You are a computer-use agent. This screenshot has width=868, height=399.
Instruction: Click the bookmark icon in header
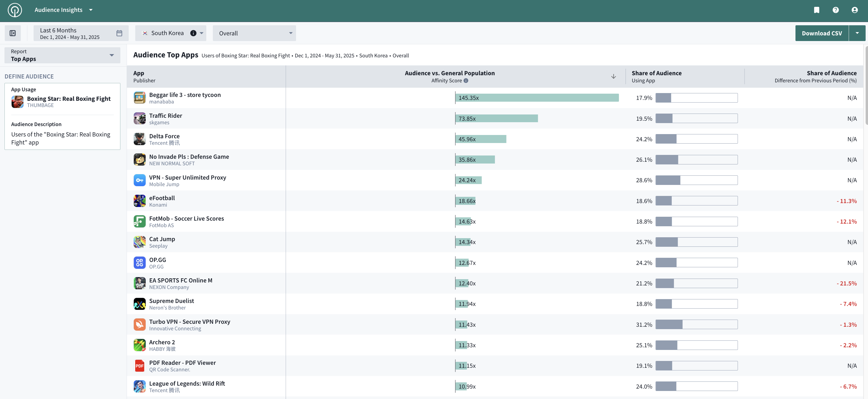(817, 10)
